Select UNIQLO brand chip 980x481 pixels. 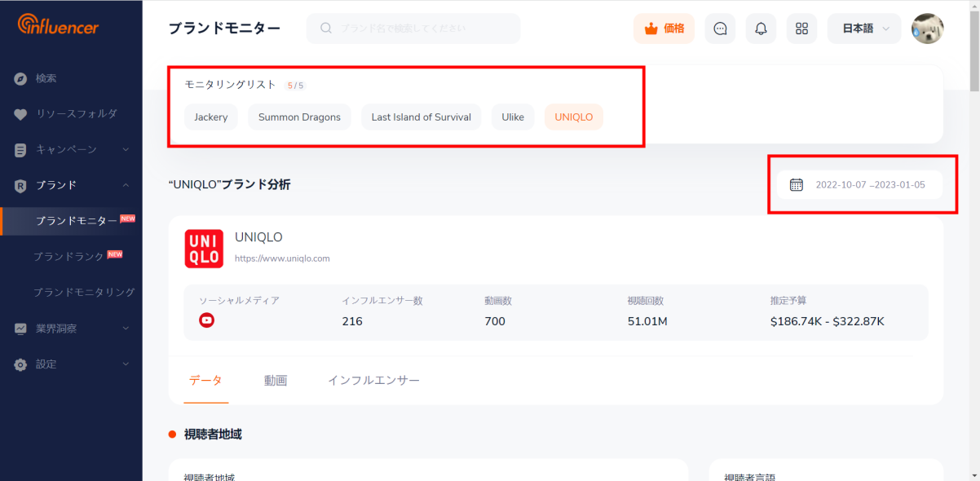coord(574,117)
